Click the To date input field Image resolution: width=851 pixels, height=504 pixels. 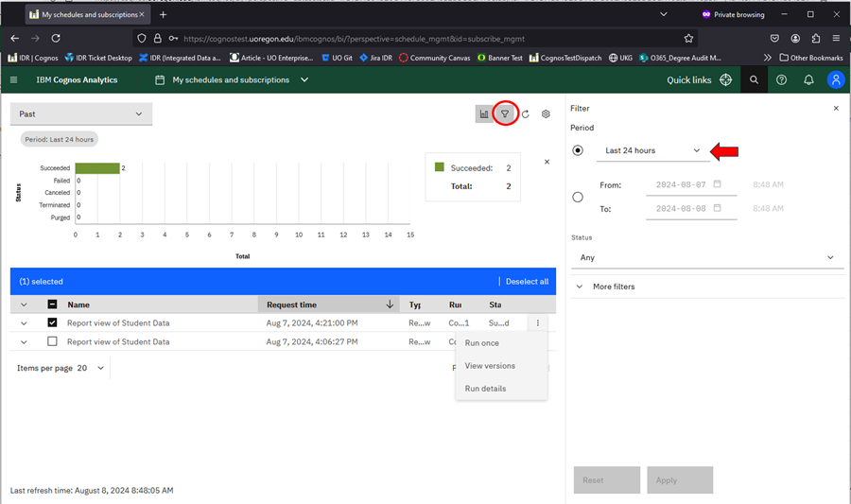point(691,208)
